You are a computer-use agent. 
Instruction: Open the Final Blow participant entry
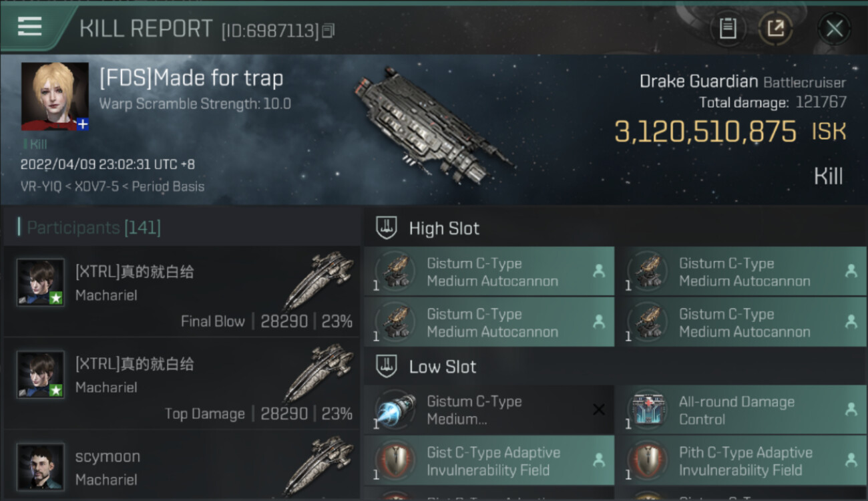[x=182, y=291]
